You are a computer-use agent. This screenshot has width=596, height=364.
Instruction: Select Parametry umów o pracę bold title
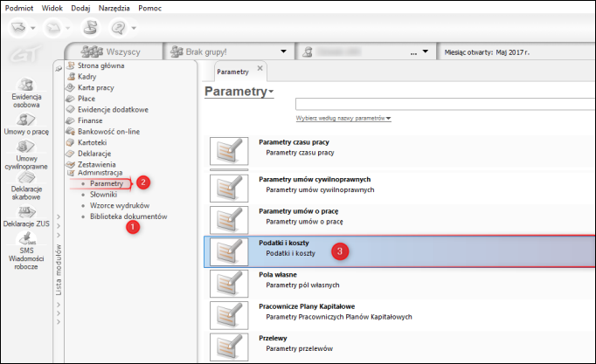[x=298, y=211]
